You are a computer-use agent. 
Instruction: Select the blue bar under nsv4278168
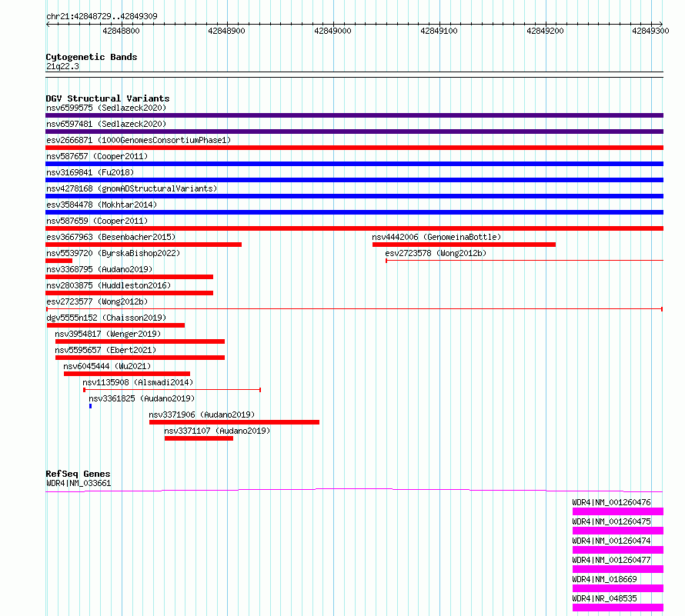[x=354, y=196]
